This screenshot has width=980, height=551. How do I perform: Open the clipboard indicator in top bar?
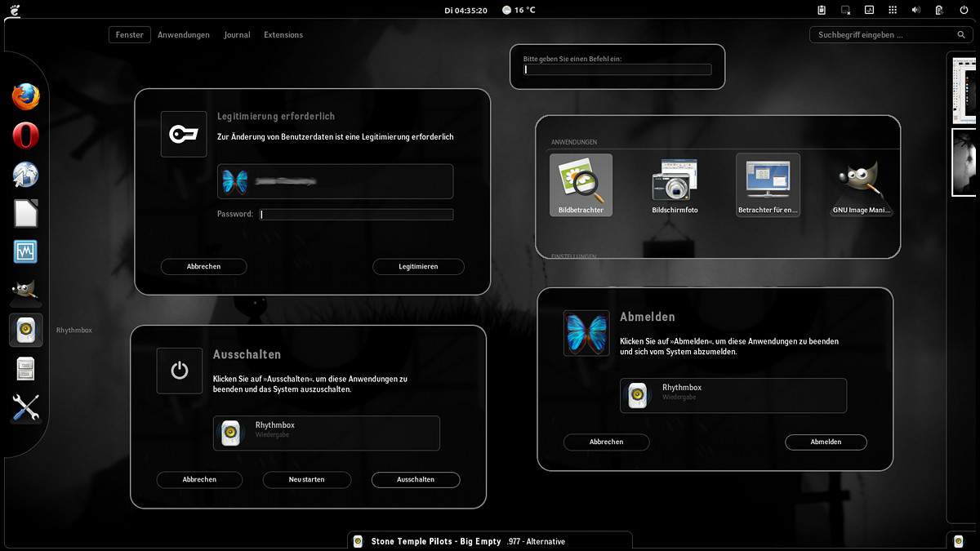822,11
